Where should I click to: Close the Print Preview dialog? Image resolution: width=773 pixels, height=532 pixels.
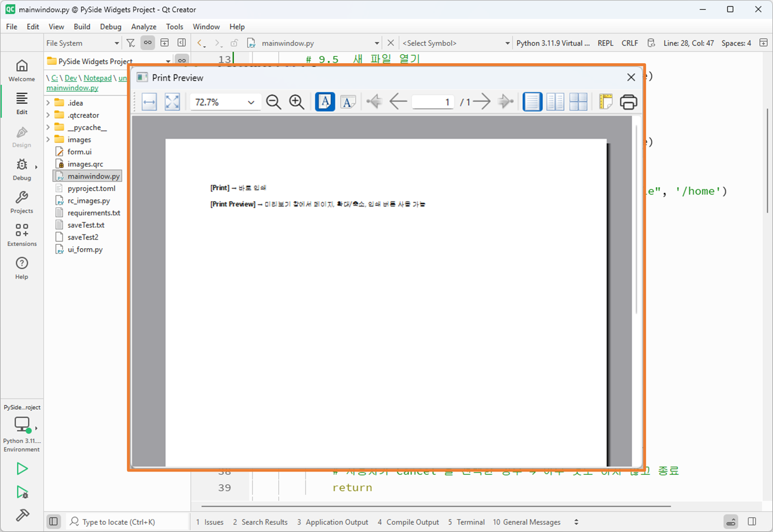coord(631,77)
